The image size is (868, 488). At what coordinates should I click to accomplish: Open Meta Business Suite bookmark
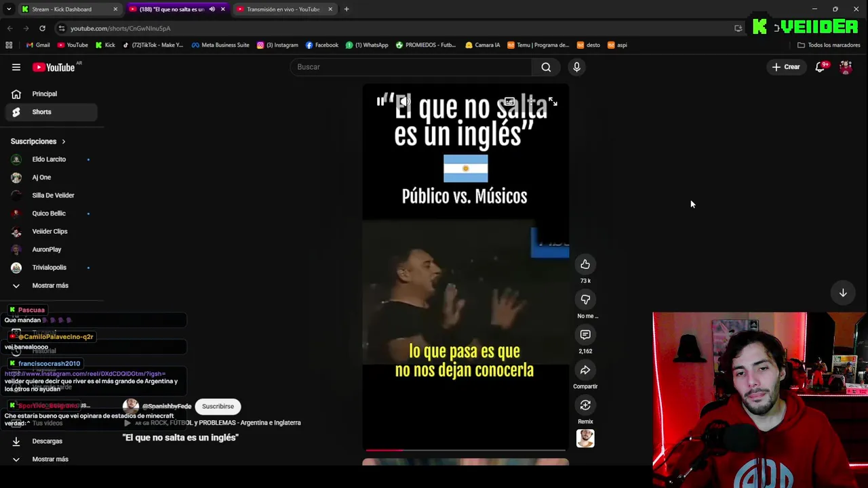tap(220, 45)
